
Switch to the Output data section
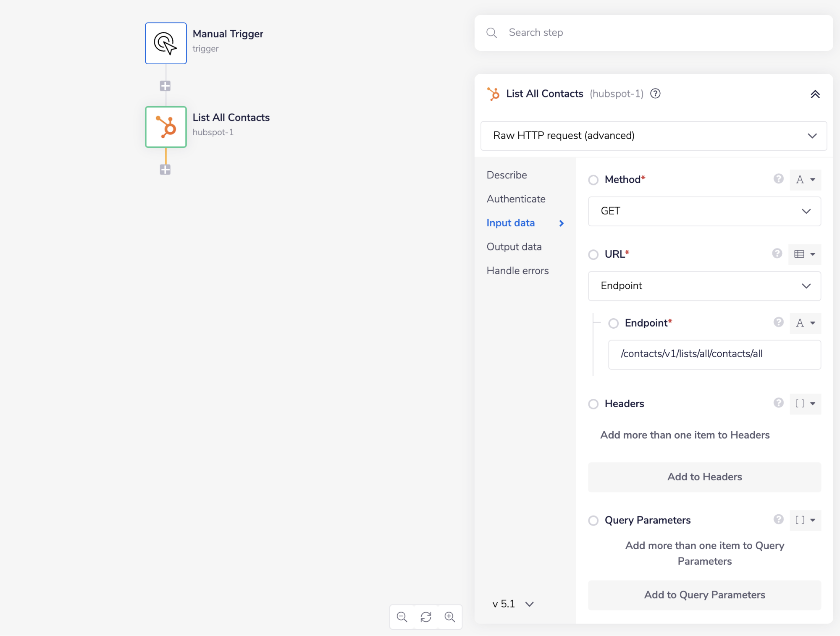pyautogui.click(x=514, y=246)
